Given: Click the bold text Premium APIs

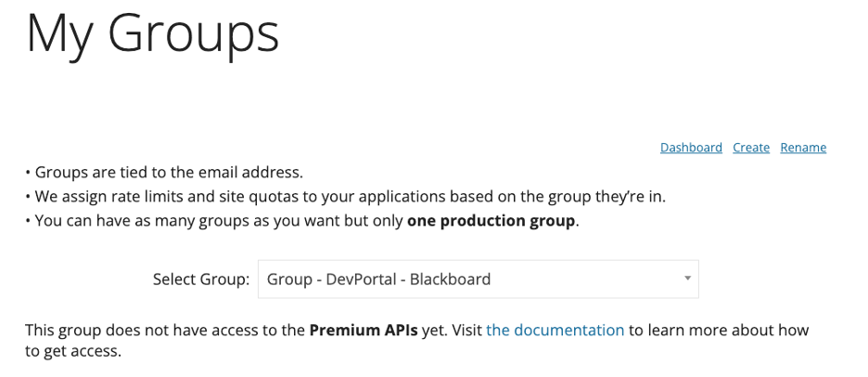Looking at the screenshot, I should click(x=364, y=330).
